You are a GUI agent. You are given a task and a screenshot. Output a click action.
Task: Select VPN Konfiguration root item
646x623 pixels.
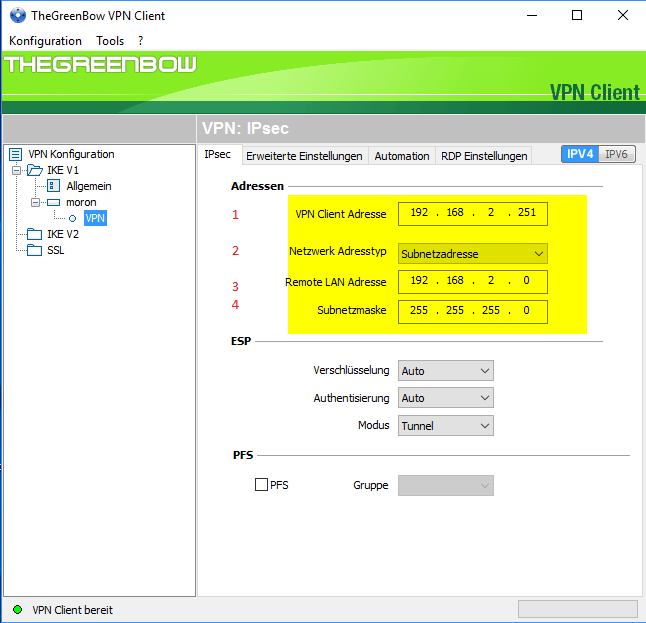tap(71, 154)
